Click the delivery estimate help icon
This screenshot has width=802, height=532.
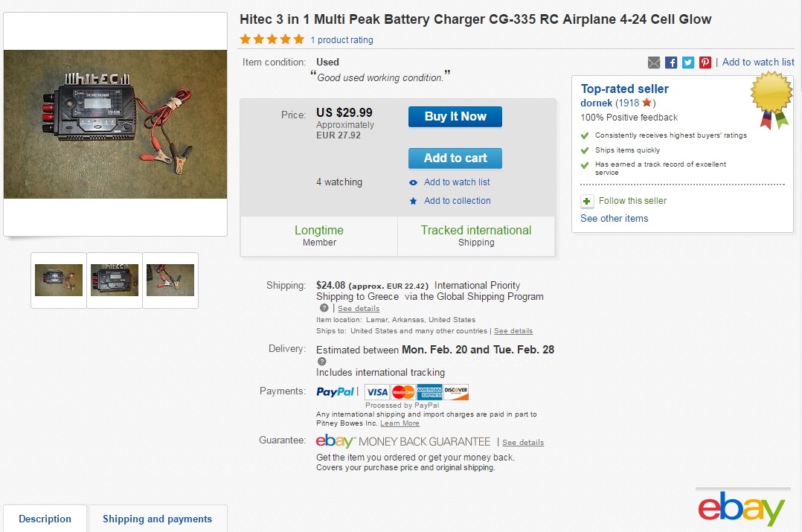321,361
